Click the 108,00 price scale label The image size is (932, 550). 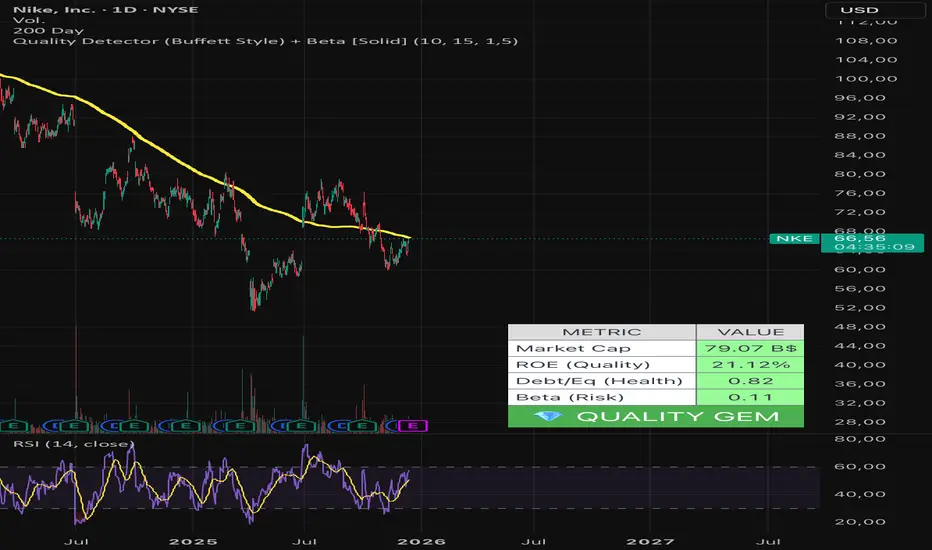[x=866, y=40]
